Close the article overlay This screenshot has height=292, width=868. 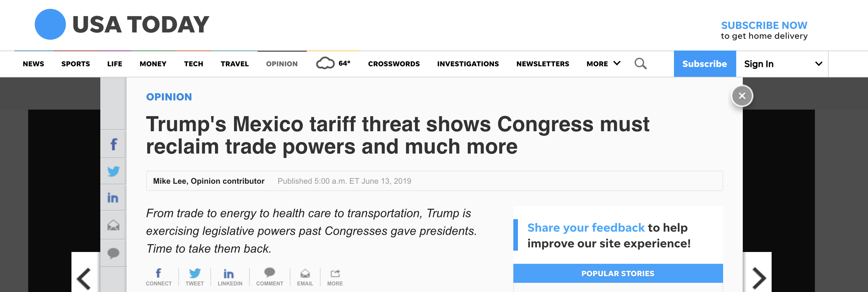(x=742, y=96)
